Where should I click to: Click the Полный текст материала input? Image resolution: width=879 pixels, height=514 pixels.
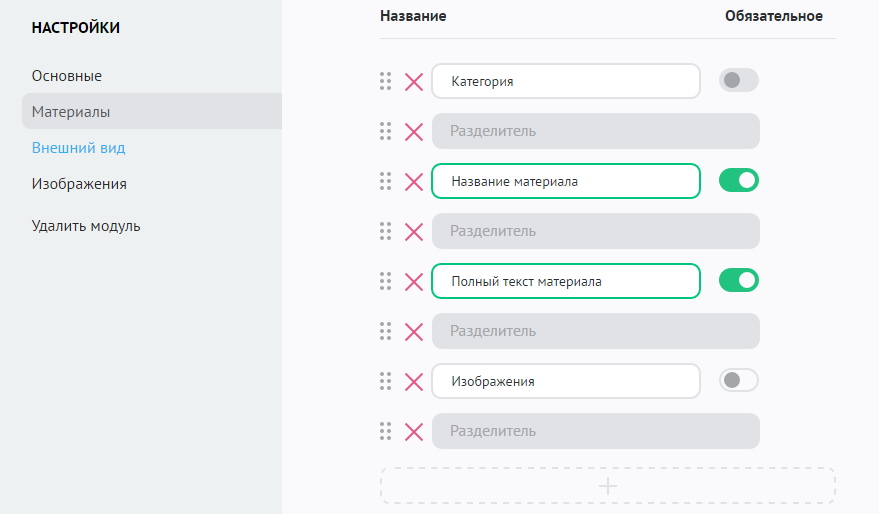tap(566, 282)
